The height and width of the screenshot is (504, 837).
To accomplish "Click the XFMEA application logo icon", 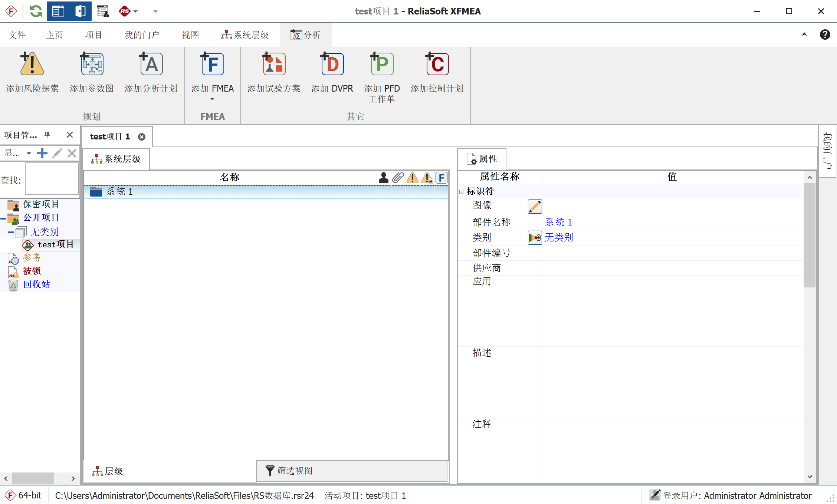I will [11, 11].
